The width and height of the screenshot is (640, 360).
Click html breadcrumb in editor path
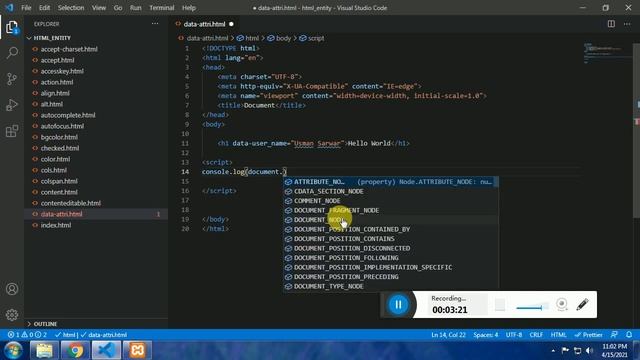pos(248,38)
